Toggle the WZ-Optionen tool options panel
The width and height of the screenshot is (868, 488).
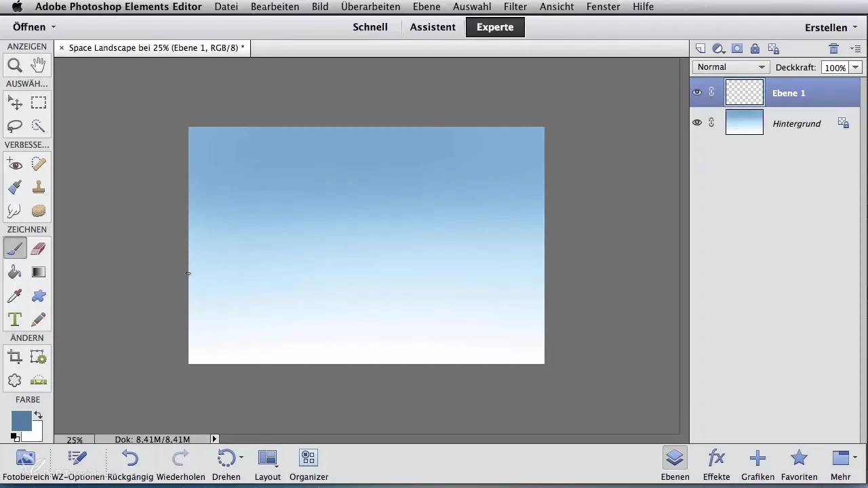(x=77, y=464)
